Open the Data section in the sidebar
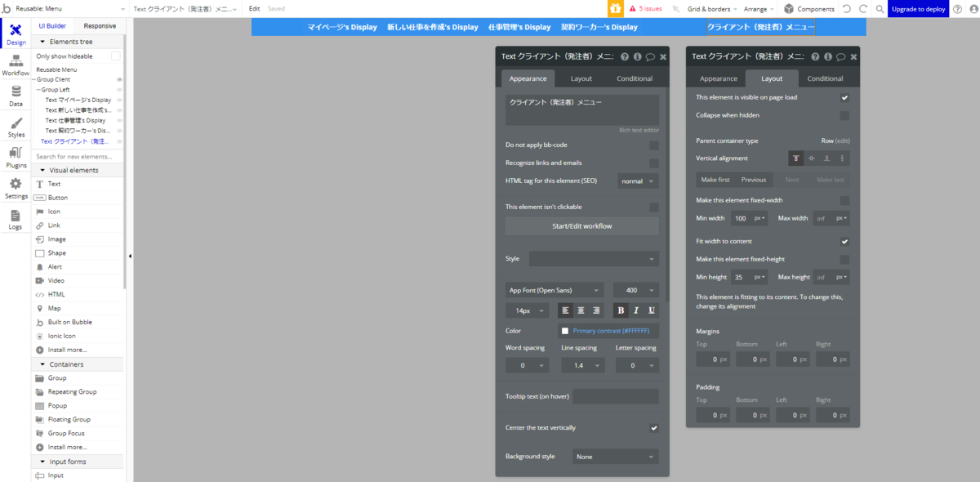The width and height of the screenshot is (980, 482). (x=16, y=96)
